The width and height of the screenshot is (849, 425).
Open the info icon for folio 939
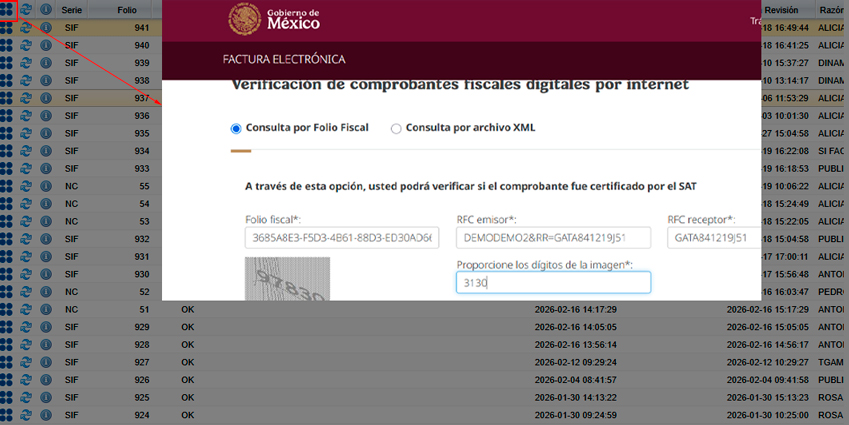[45, 63]
